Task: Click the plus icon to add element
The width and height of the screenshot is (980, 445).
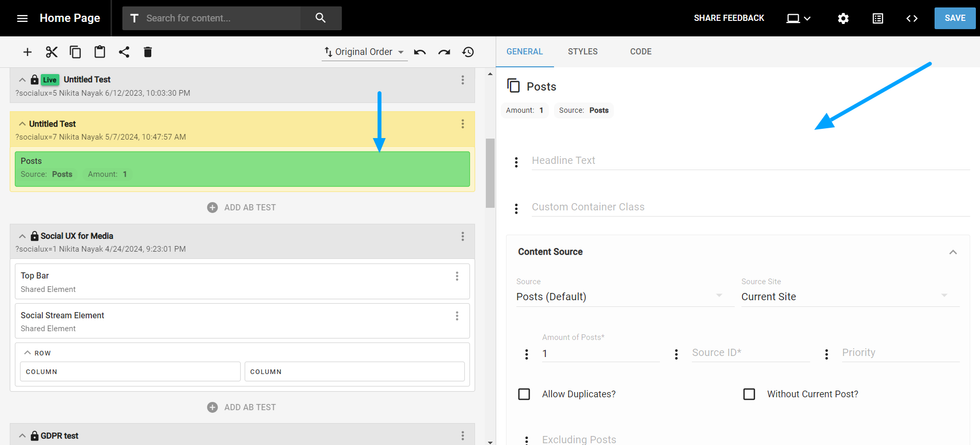Action: (x=27, y=52)
